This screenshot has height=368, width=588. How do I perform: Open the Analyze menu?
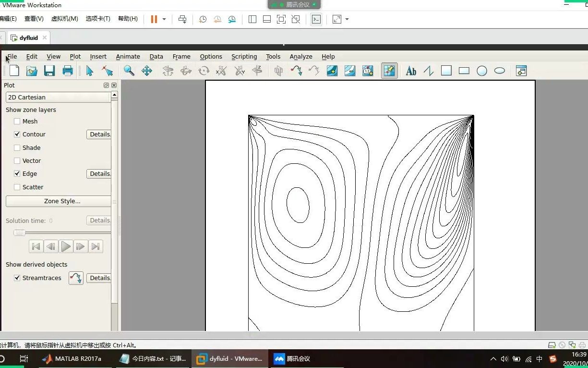pyautogui.click(x=301, y=57)
